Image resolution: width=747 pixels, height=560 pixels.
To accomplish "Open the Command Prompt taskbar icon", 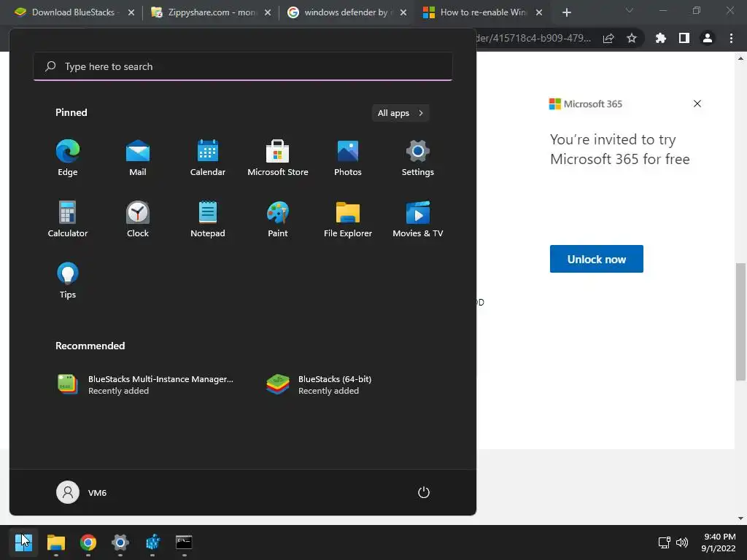I will (x=184, y=542).
